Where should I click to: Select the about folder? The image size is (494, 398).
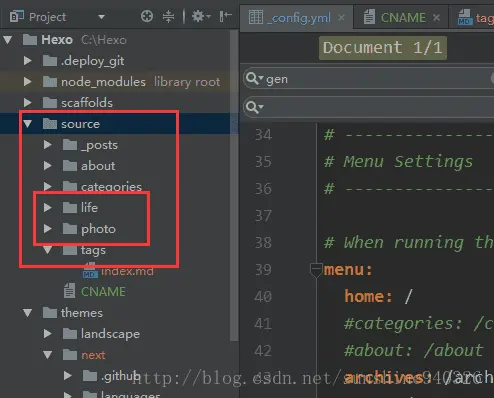click(x=98, y=166)
